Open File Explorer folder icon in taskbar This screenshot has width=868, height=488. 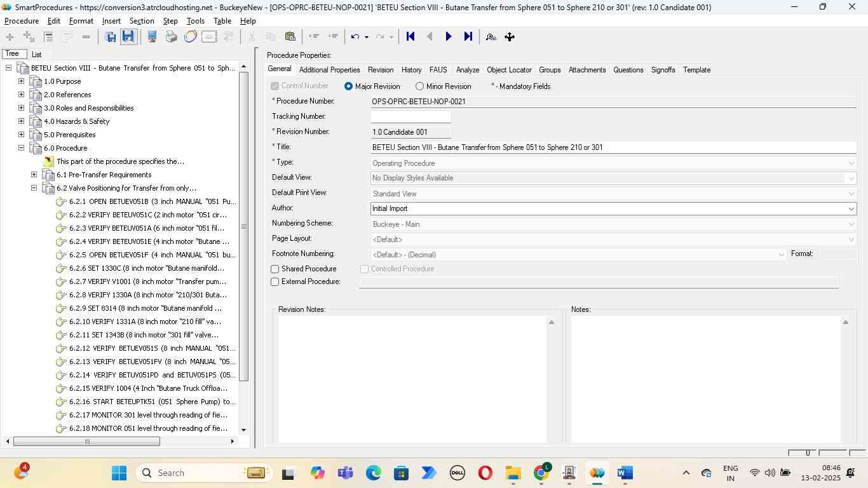513,473
